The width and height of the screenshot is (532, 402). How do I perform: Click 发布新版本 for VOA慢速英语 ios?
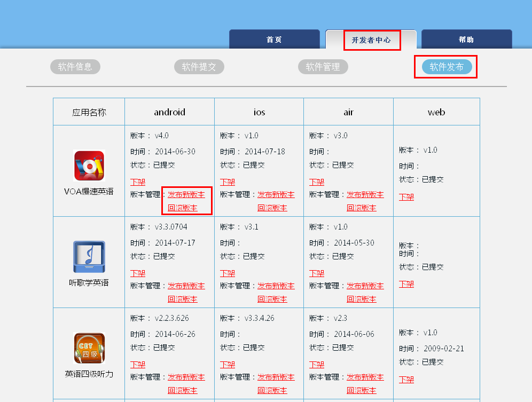[276, 195]
